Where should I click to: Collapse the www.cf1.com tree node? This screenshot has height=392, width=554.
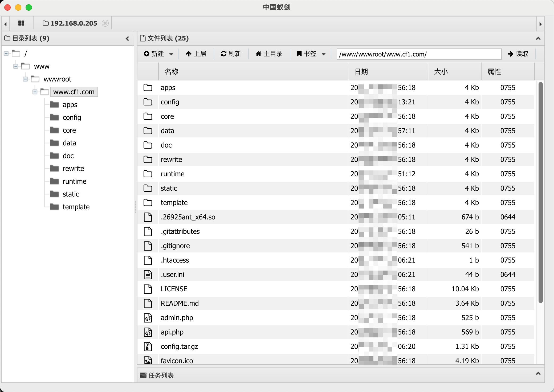coord(35,92)
